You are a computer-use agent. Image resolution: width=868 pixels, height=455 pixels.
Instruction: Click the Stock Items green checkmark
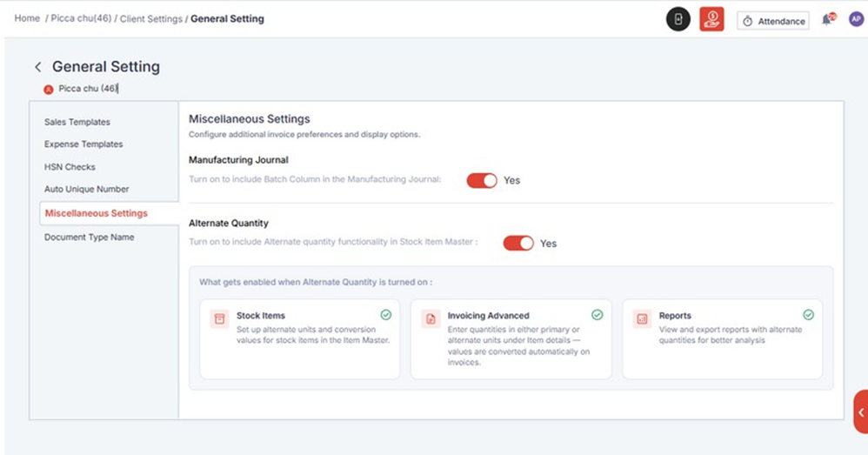click(x=386, y=315)
